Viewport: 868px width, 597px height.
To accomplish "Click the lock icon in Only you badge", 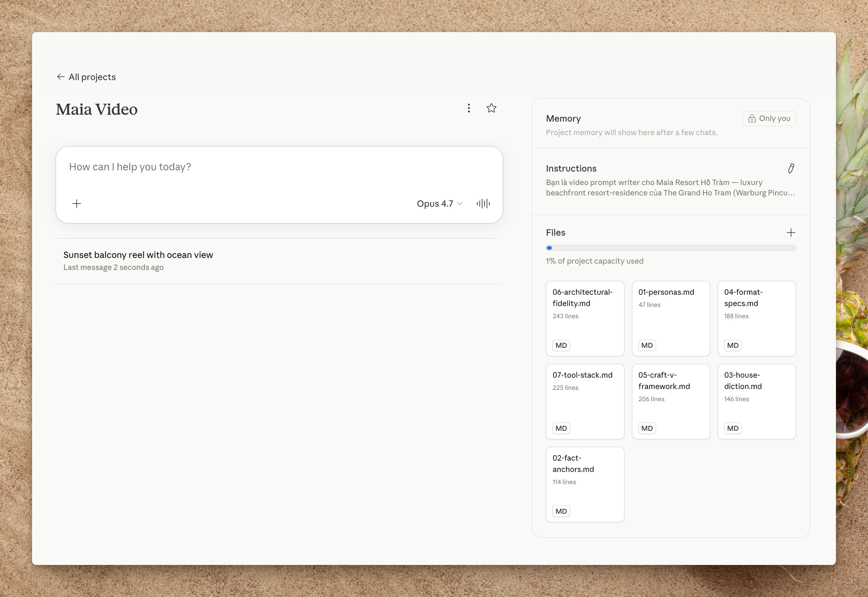I will (x=752, y=118).
